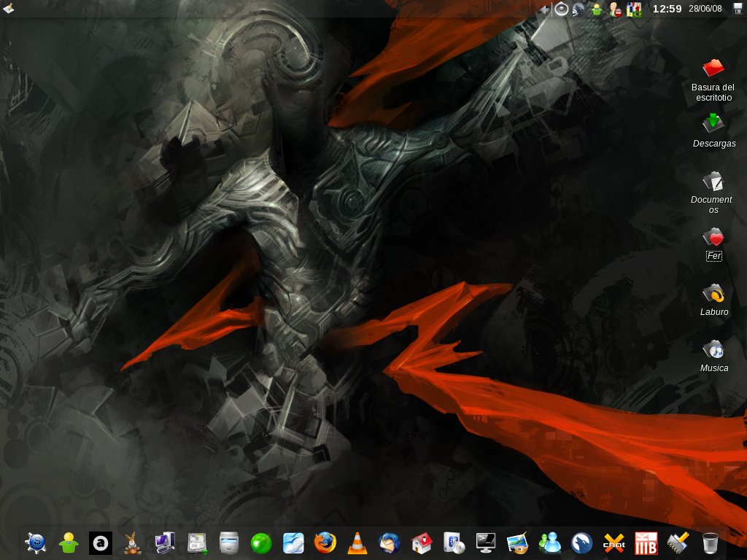This screenshot has width=747, height=560.
Task: Open the SeaMonkey icon in the dock
Action: pyautogui.click(x=36, y=542)
